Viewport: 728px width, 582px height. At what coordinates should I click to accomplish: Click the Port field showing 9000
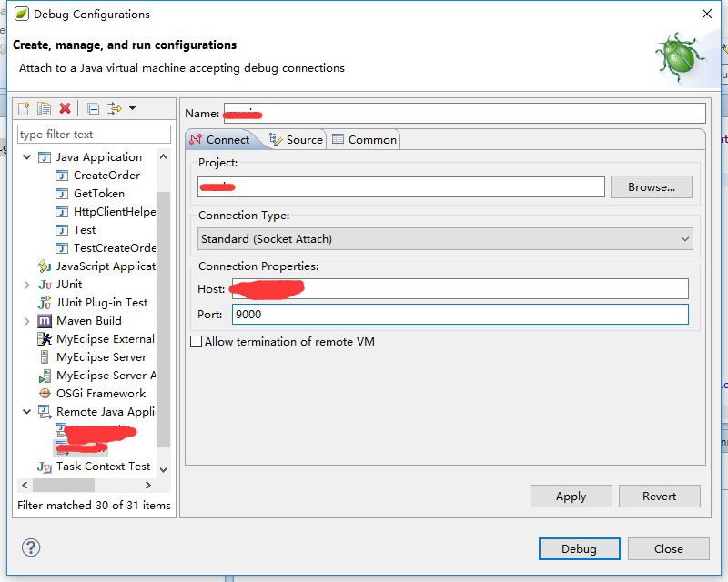click(x=460, y=315)
